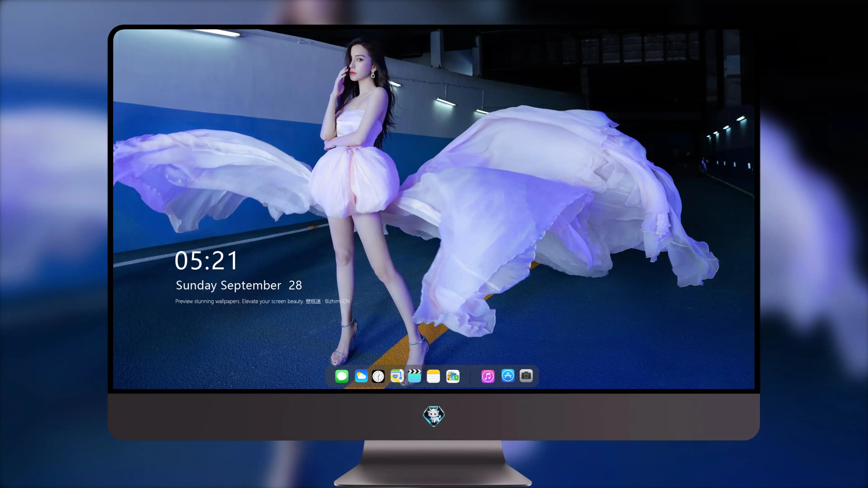Open the Messages app in the dock
Screen dimensions: 868x488
pyautogui.click(x=342, y=376)
